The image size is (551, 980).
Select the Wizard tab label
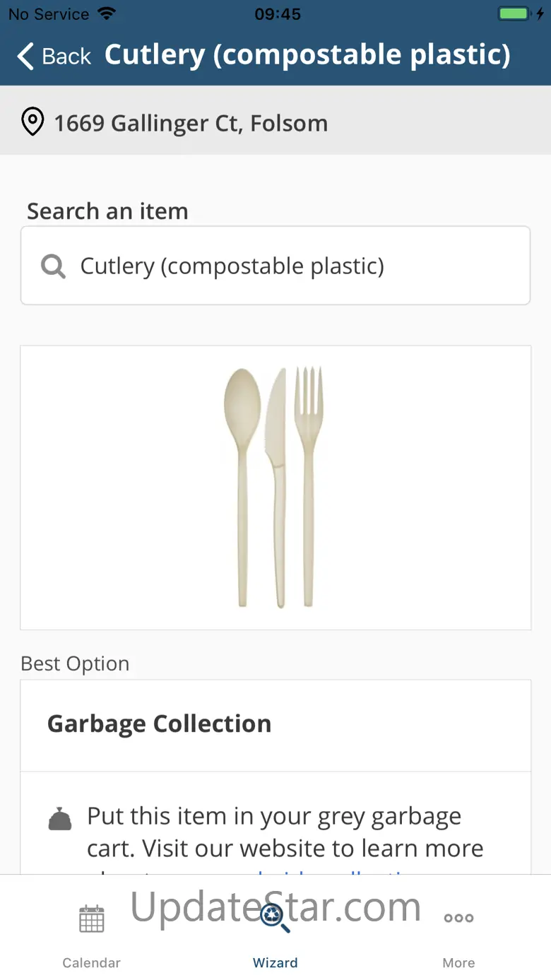(x=275, y=962)
